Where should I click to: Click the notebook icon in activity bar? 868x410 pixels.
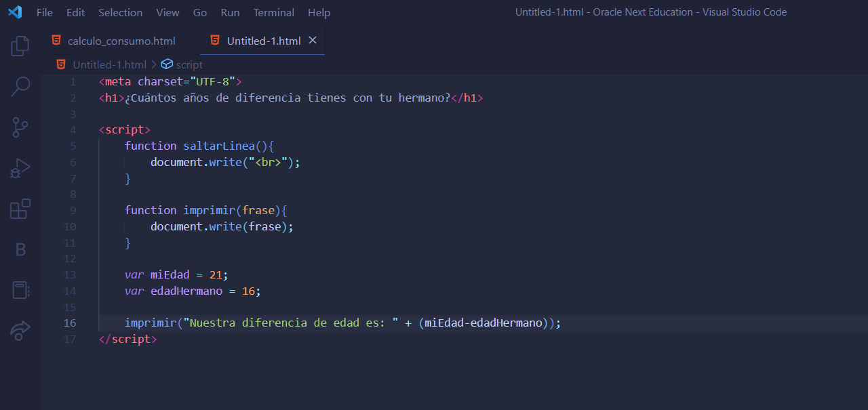tap(20, 290)
